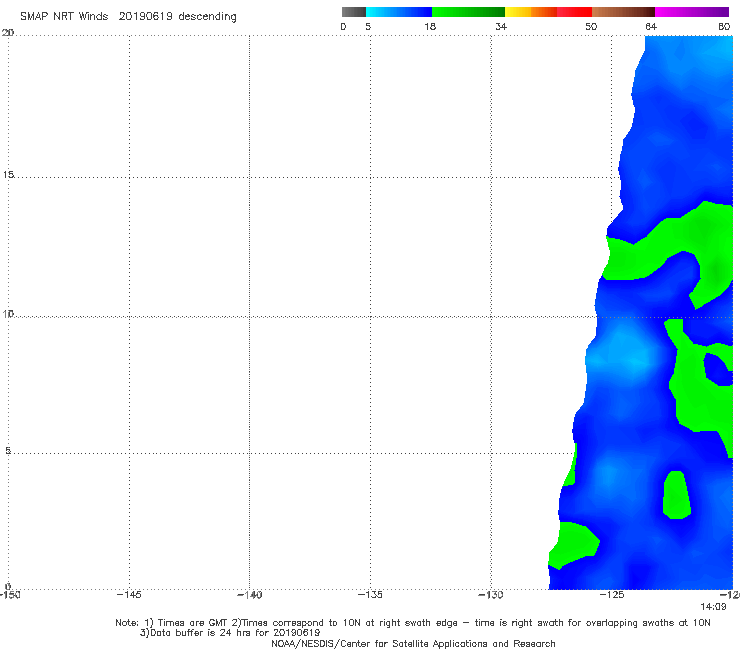Click the longitude label '-130'

[x=491, y=595]
